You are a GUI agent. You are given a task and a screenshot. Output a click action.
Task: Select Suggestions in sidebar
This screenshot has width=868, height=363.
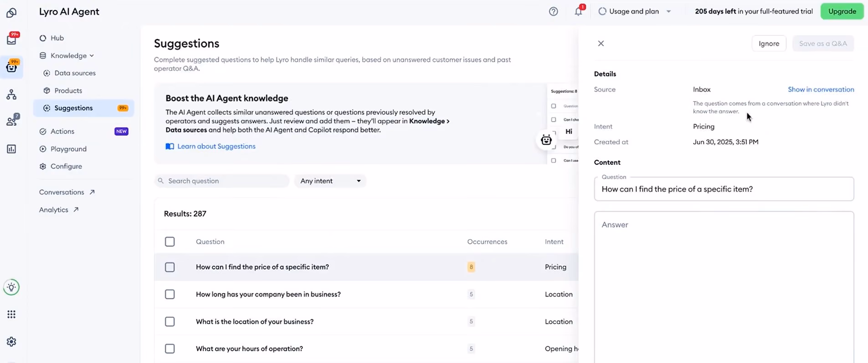[84, 108]
